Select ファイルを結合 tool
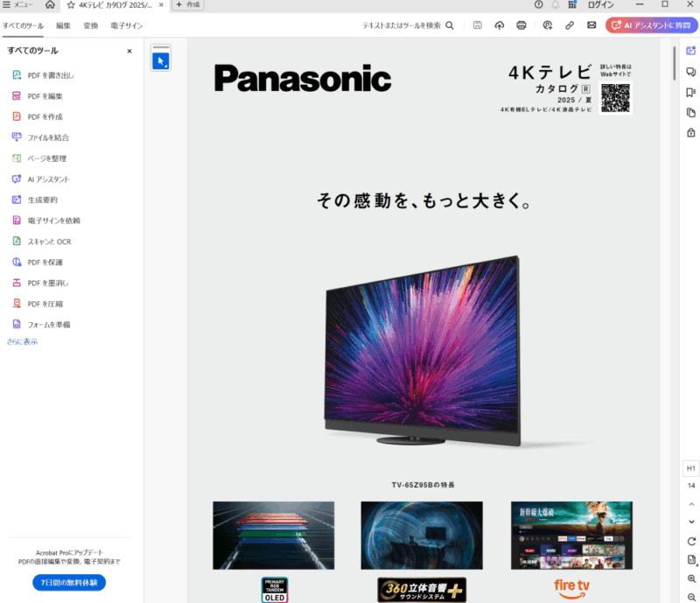This screenshot has width=700, height=603. 40,137
